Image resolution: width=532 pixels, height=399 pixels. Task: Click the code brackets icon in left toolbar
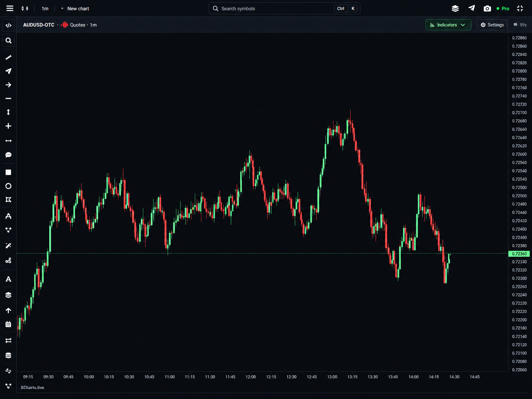(x=8, y=25)
